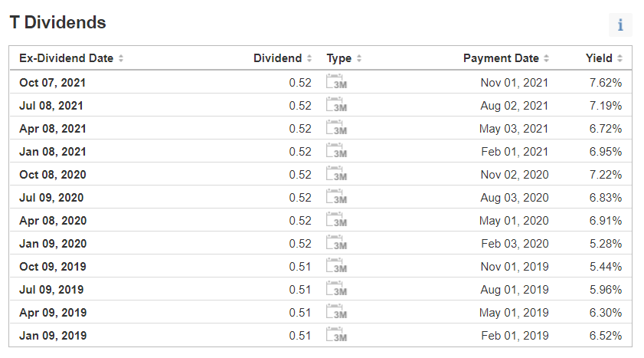Click the T Dividends heading
This screenshot has width=644, height=358.
pyautogui.click(x=57, y=22)
